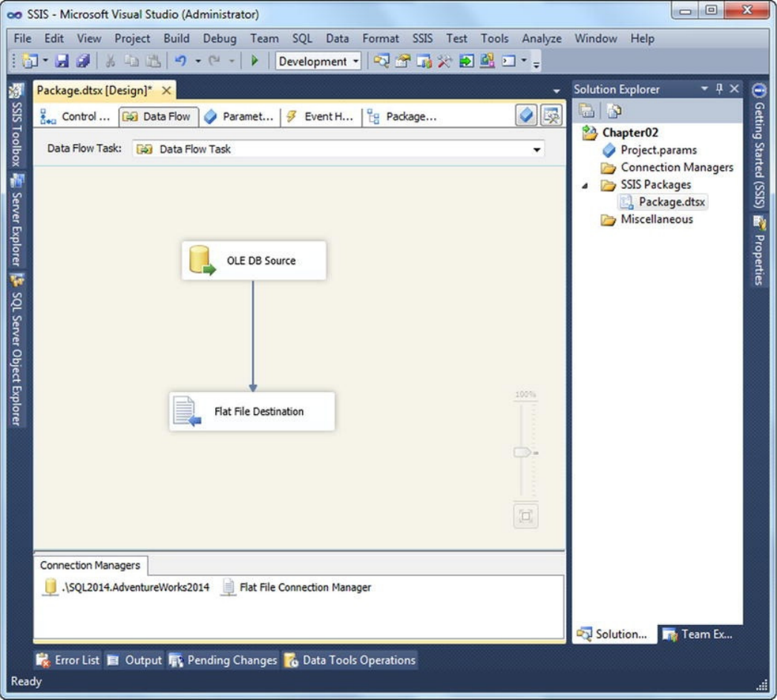Click the Save toolbar icon
Image resolution: width=777 pixels, height=700 pixels.
tap(62, 61)
